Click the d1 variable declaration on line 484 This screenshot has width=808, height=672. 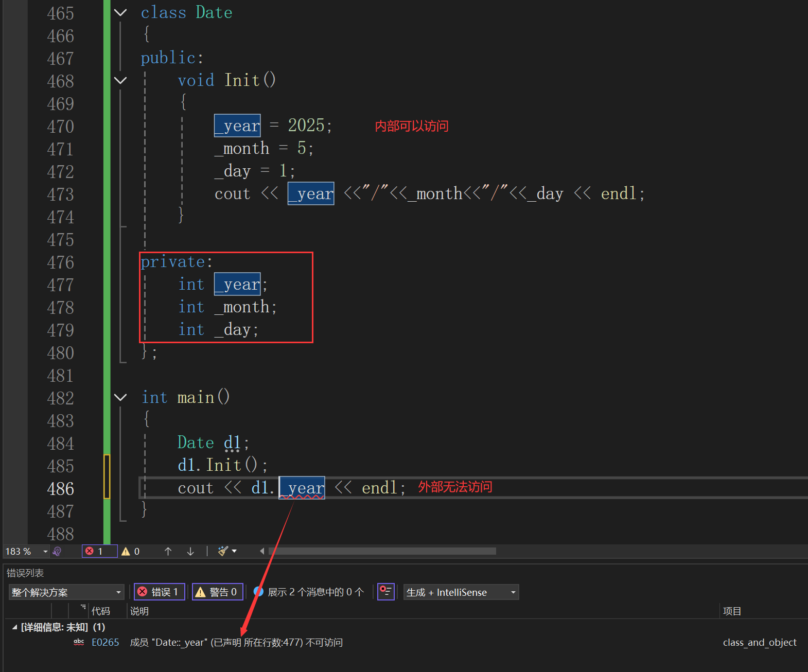pos(233,443)
